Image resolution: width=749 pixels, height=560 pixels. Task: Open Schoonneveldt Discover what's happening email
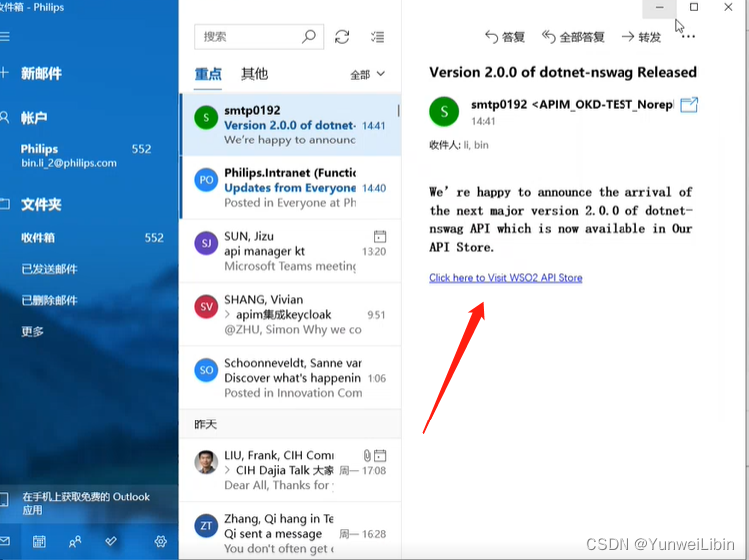tap(292, 377)
